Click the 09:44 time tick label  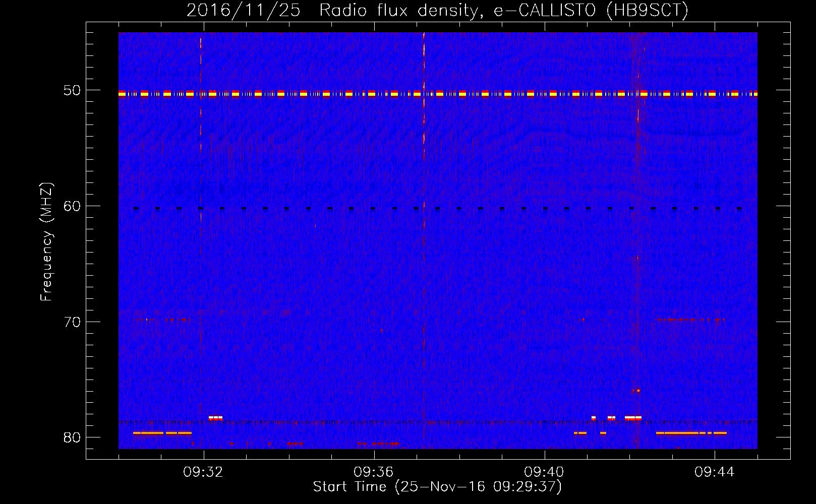[x=715, y=472]
